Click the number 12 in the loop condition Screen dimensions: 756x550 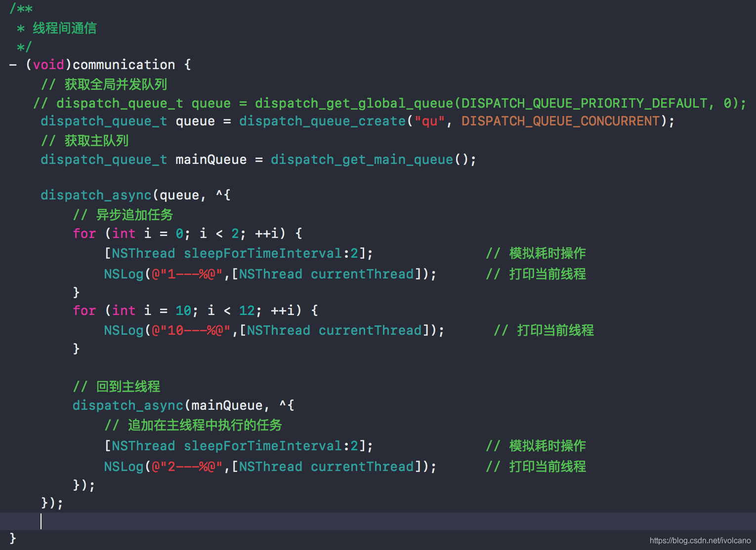[247, 311]
